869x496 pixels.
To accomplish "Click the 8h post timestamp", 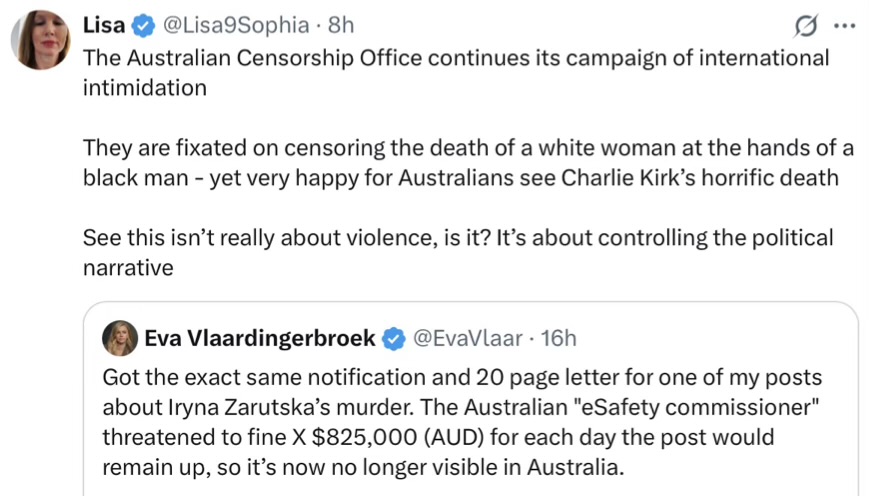I will pos(341,26).
